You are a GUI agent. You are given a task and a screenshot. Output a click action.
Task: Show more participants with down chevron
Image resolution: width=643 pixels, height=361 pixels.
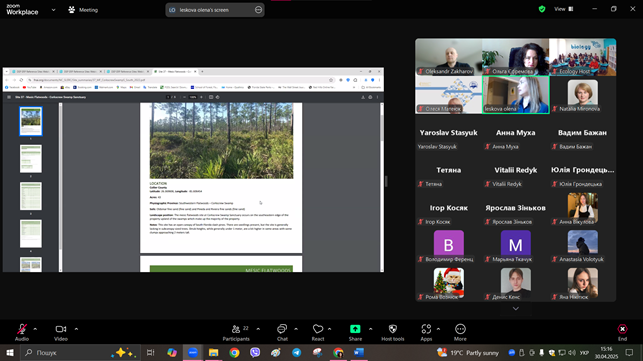516,308
